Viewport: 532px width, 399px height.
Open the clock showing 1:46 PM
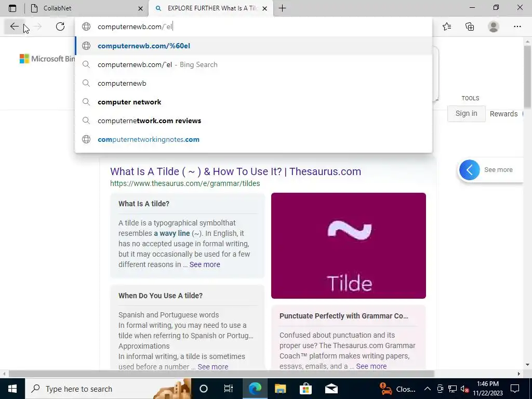[x=487, y=389]
